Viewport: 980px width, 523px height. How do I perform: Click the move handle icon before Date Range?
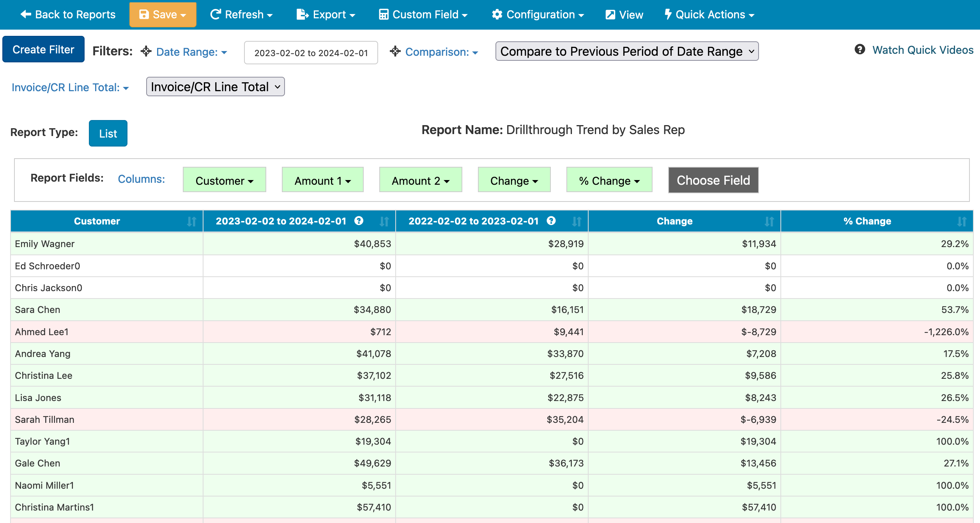[x=146, y=51]
